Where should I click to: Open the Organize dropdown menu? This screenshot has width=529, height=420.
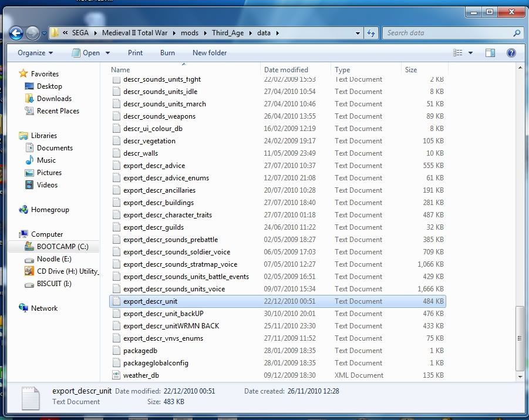coord(35,53)
